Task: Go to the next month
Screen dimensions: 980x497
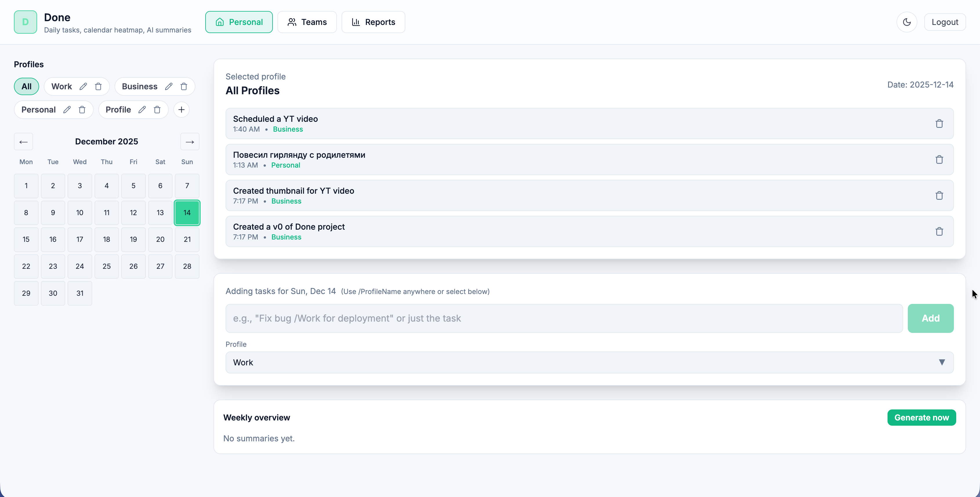Action: (x=189, y=142)
